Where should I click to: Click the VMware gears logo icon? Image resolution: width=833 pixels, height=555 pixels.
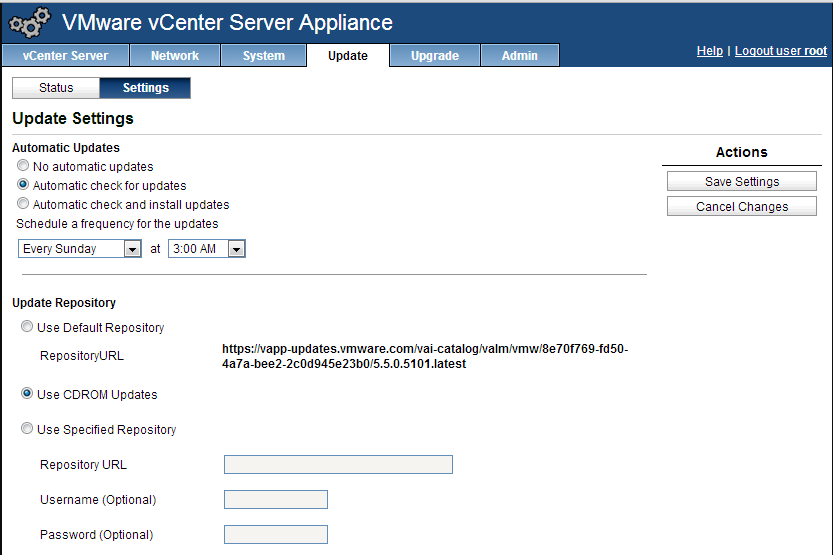pos(29,22)
